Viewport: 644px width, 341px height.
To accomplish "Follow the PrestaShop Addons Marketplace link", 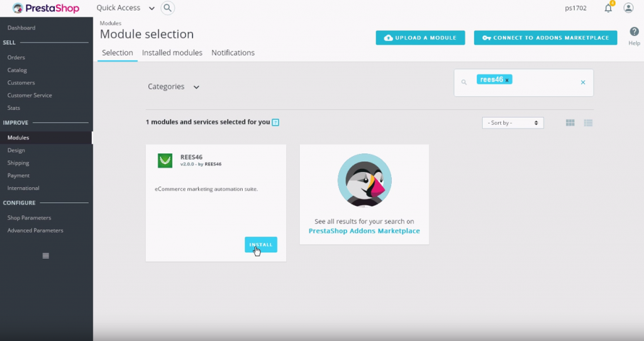I will coord(364,231).
